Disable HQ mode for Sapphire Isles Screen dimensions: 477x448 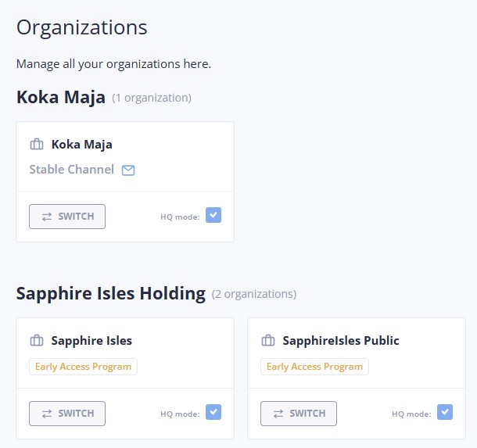(x=213, y=412)
